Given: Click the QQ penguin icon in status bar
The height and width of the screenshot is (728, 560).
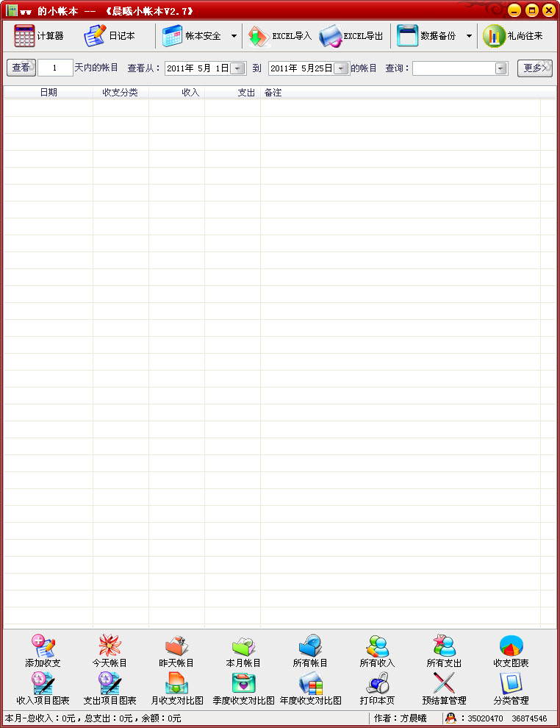Looking at the screenshot, I should (x=450, y=718).
